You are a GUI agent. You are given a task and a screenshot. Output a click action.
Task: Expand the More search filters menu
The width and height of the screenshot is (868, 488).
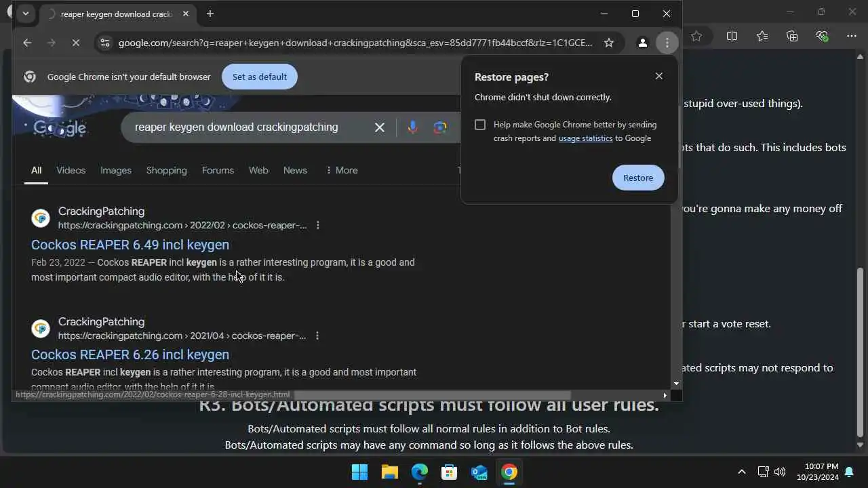342,170
